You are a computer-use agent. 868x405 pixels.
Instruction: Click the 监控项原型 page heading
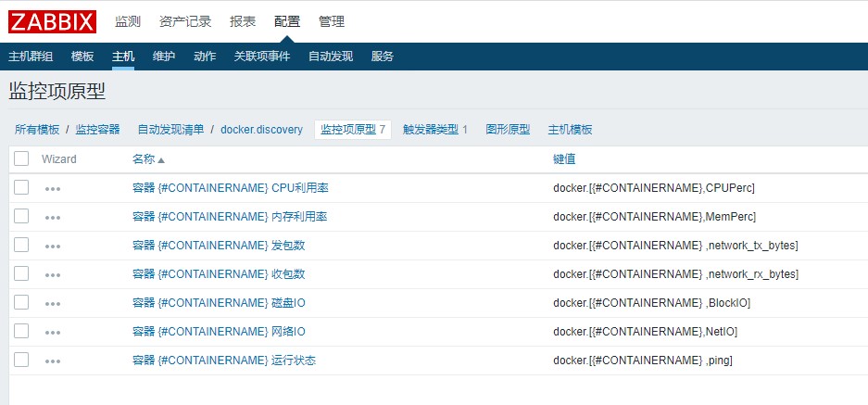pyautogui.click(x=57, y=92)
